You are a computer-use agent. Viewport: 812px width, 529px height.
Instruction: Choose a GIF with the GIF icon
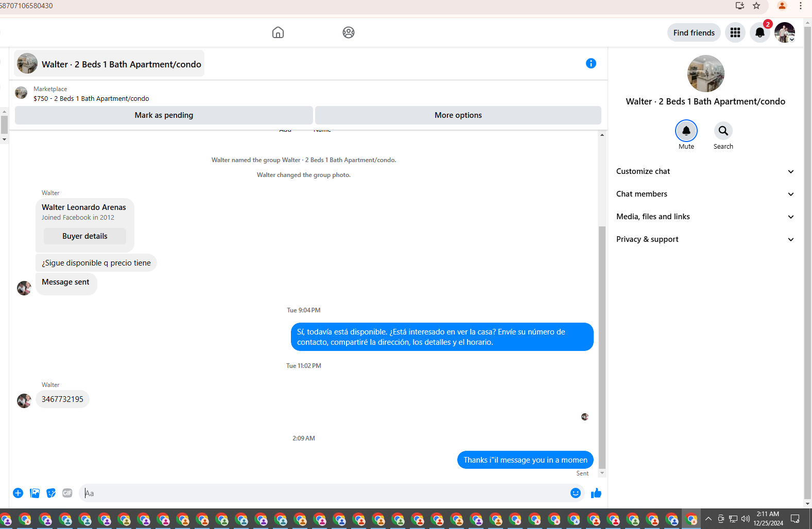pyautogui.click(x=67, y=493)
